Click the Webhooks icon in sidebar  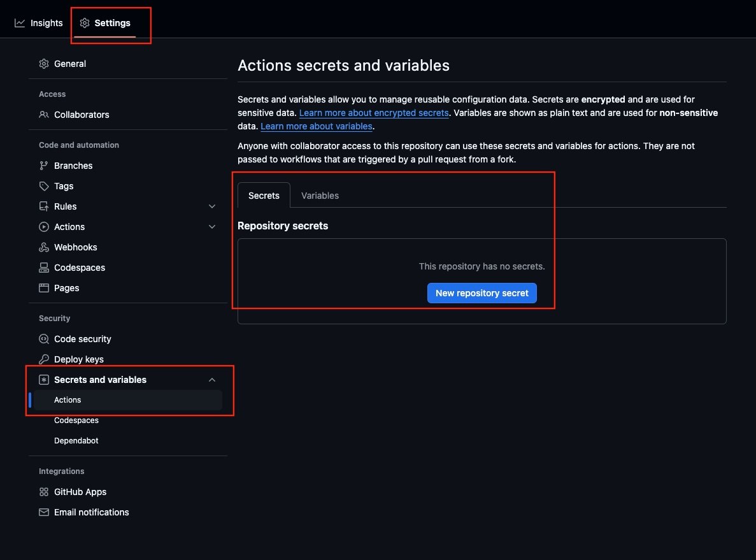tap(44, 247)
